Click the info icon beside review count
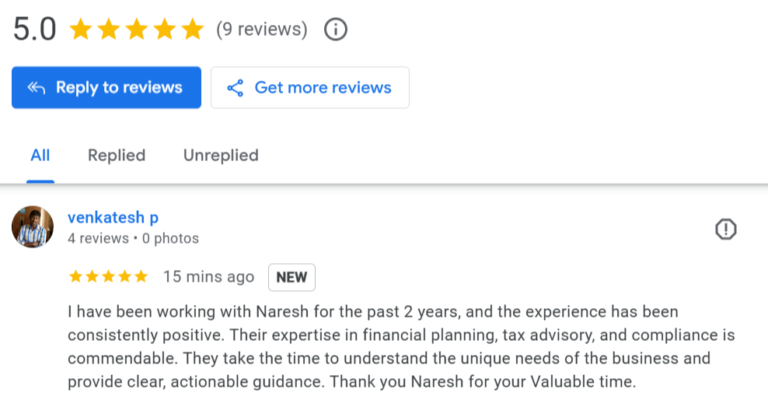The image size is (768, 407). (x=336, y=30)
